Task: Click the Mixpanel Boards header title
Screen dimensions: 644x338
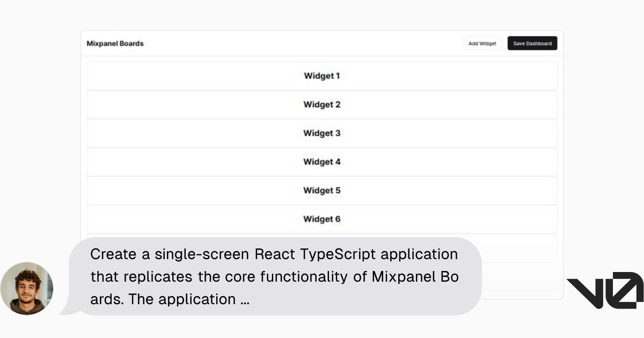Action: (115, 43)
